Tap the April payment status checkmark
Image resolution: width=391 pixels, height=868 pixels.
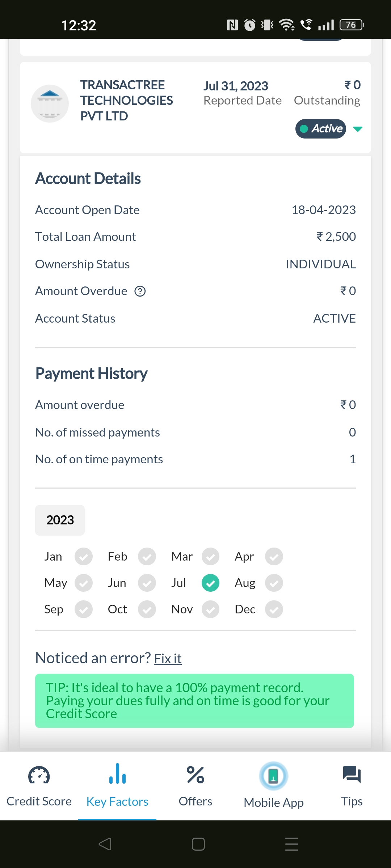pos(274,557)
